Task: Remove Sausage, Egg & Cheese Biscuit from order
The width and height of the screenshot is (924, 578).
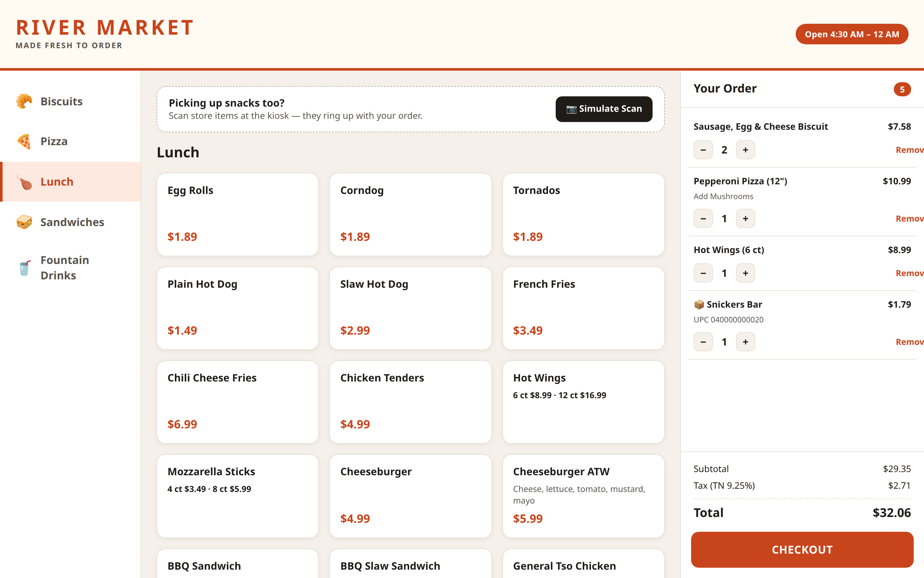Action: (x=910, y=150)
